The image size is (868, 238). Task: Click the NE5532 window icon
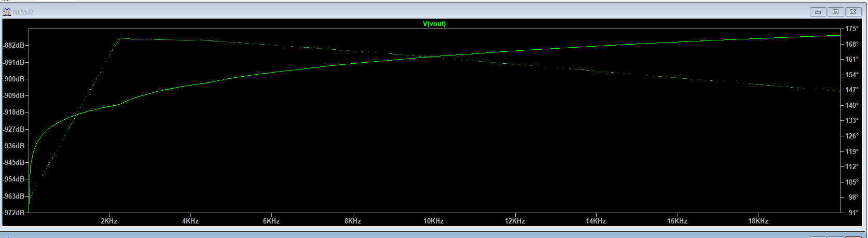(7, 11)
